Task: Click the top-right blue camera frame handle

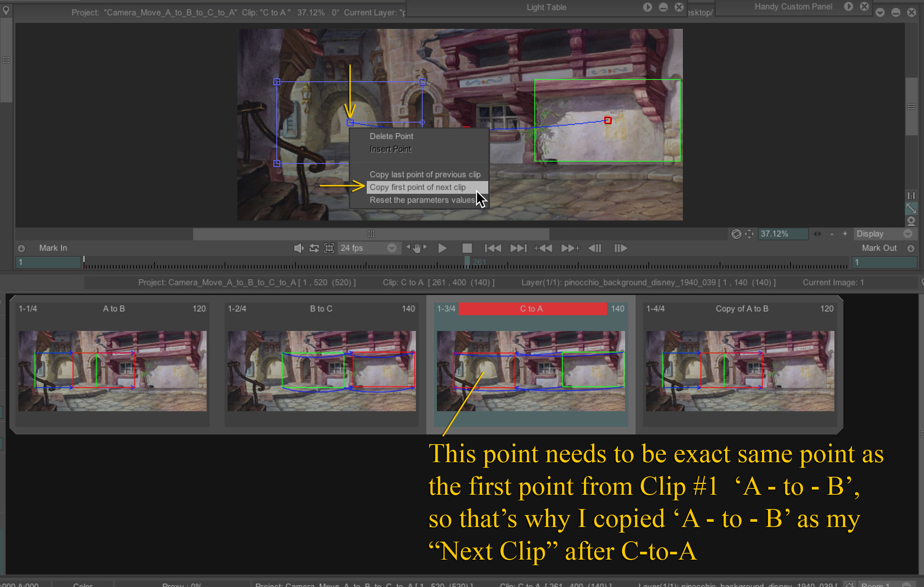Action: pos(422,82)
